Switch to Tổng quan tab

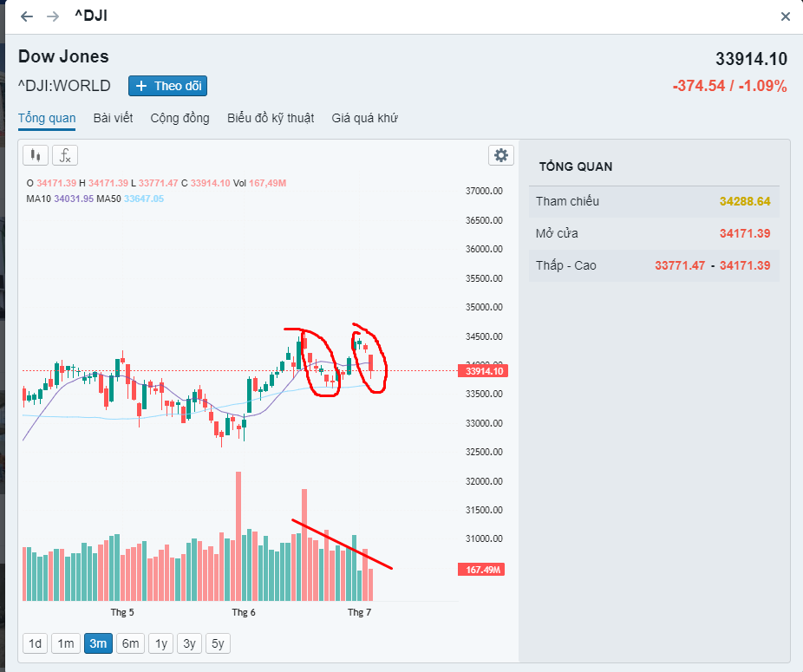coord(47,118)
